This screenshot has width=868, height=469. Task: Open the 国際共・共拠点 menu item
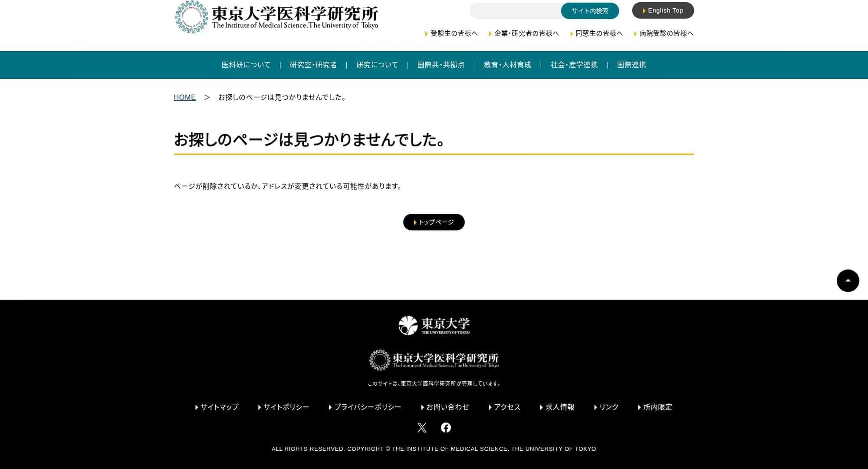(441, 65)
